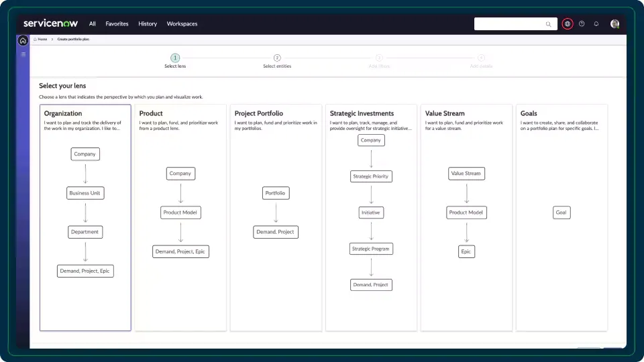Click the ServiceNow logo
Image resolution: width=644 pixels, height=362 pixels.
point(50,23)
